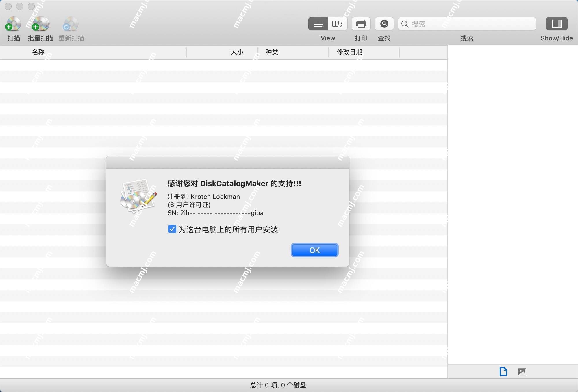The width and height of the screenshot is (578, 392).
Task: Open 批量扫描 batch scan tool
Action: click(40, 24)
